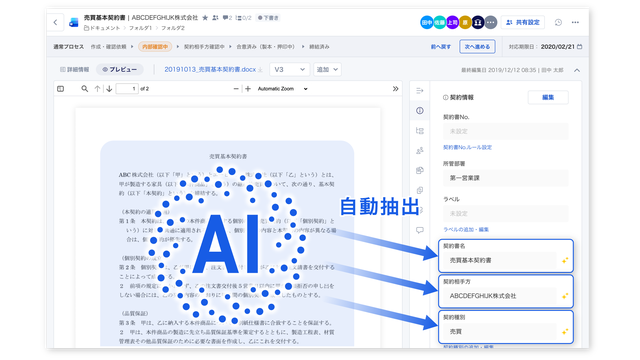Click the AI sparkle next to 契約相手方
Screen dimensions: 640x360
[565, 296]
